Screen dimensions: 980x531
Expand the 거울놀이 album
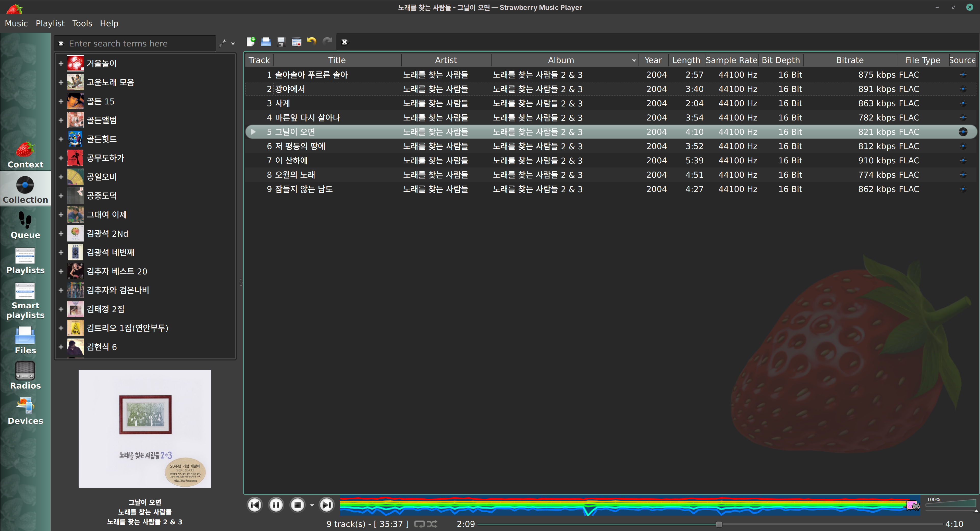point(61,64)
